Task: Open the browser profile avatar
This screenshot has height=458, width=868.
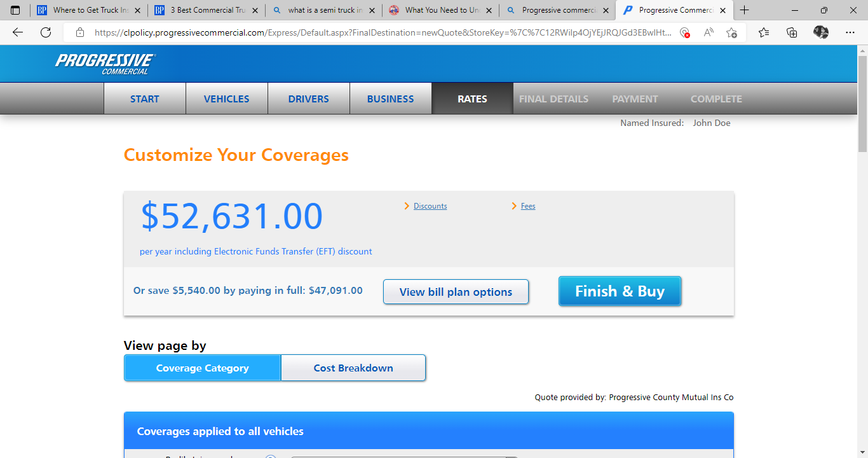Action: tap(821, 32)
